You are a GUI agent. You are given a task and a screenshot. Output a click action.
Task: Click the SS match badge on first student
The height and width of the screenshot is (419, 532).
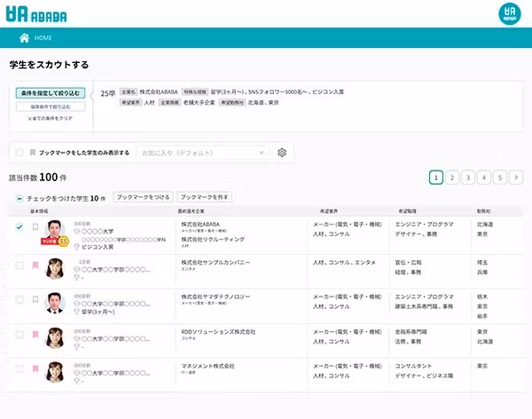point(64,241)
